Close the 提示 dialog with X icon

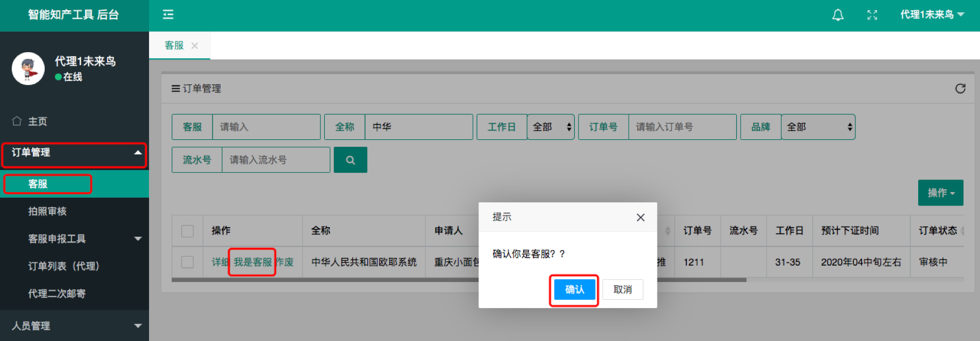(x=640, y=218)
